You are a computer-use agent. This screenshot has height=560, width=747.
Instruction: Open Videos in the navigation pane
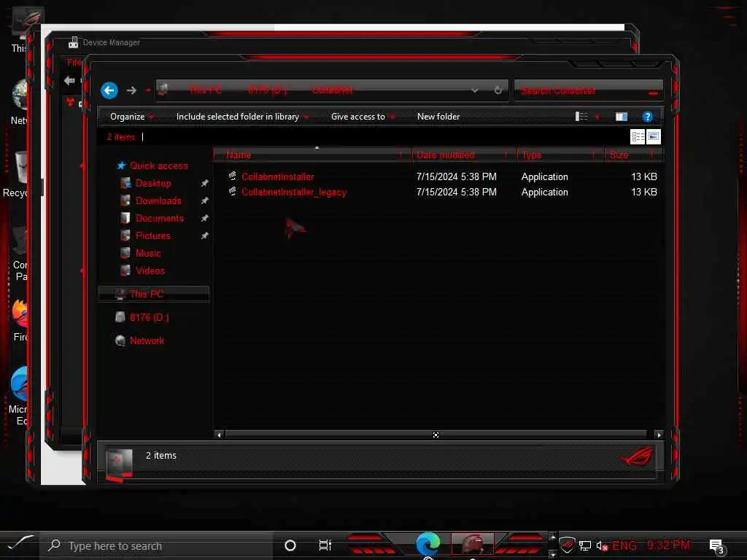tap(150, 271)
